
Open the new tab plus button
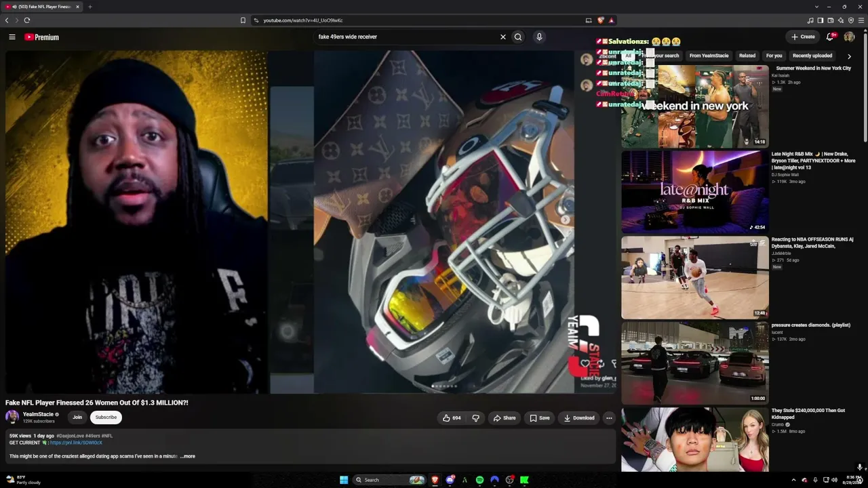point(90,7)
